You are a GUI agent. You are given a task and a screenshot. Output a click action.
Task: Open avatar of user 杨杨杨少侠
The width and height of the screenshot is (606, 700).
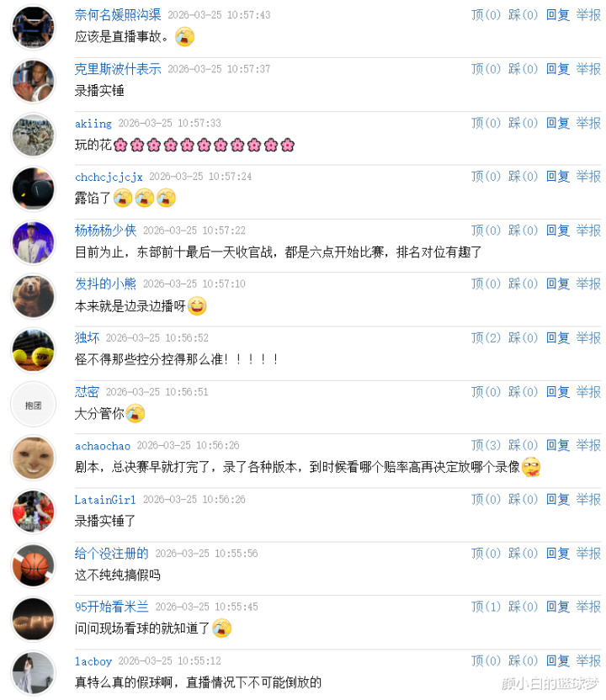[x=33, y=243]
